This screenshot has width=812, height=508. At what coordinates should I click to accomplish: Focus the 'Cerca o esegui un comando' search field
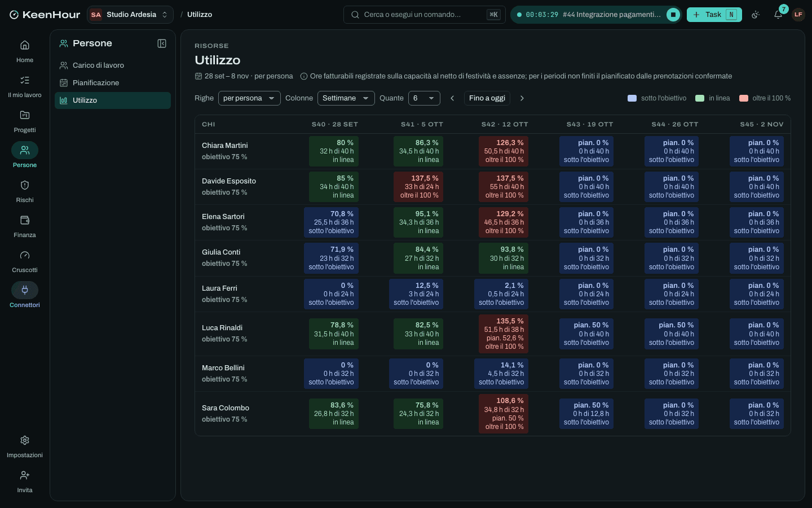click(425, 15)
